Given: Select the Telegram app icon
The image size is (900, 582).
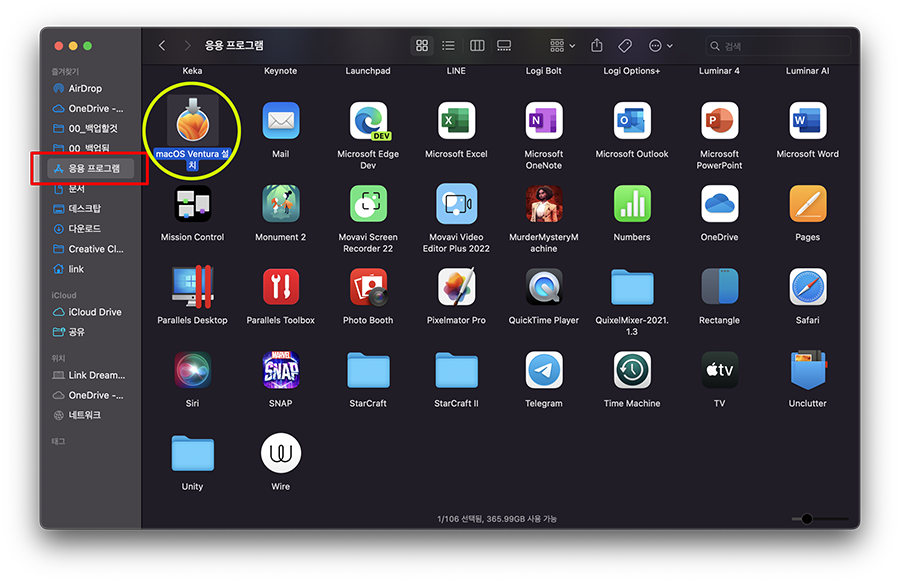Looking at the screenshot, I should [544, 370].
